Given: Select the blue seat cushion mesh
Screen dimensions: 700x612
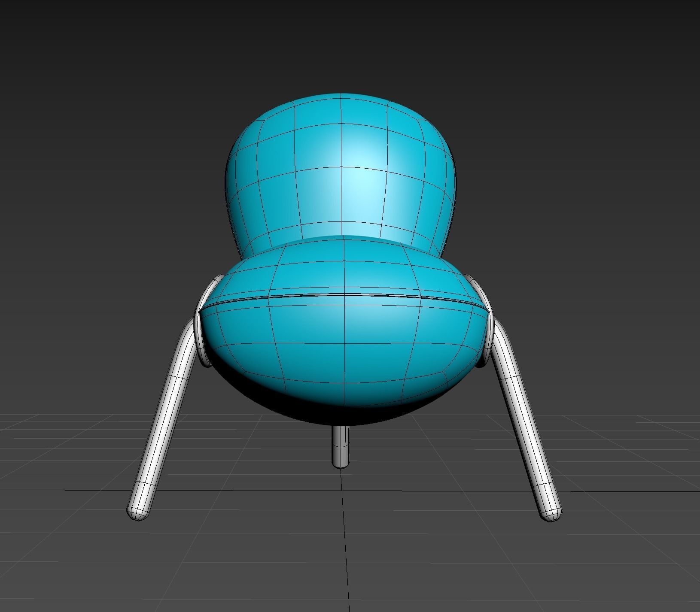Looking at the screenshot, I should (x=344, y=330).
